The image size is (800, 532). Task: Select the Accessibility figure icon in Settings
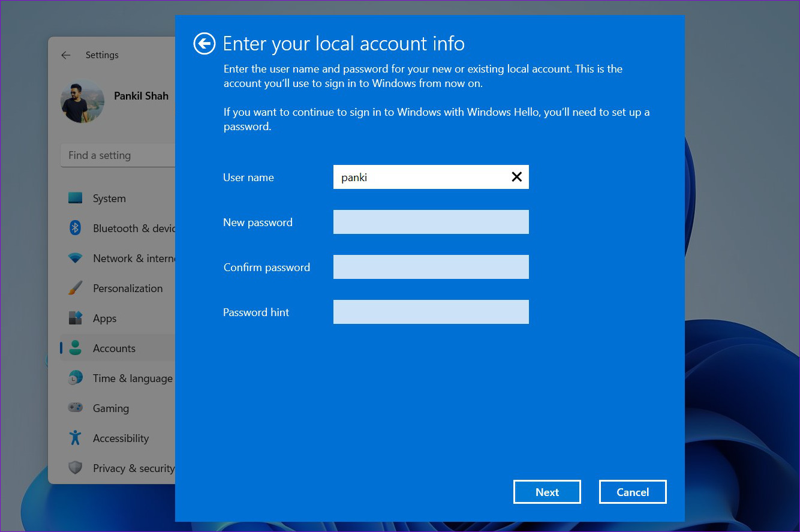(x=75, y=438)
